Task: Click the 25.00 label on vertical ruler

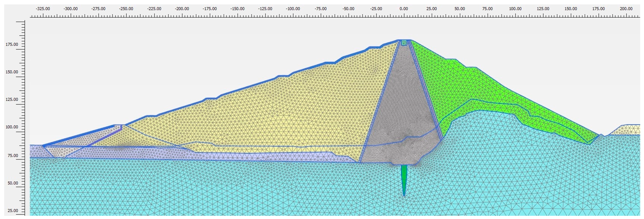Action: click(x=12, y=211)
